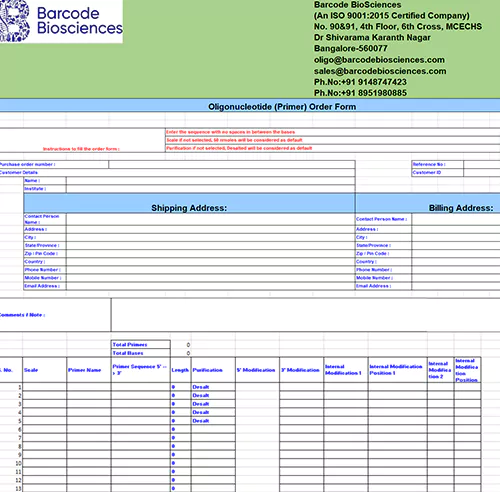Click the Scale column header

tap(44, 370)
